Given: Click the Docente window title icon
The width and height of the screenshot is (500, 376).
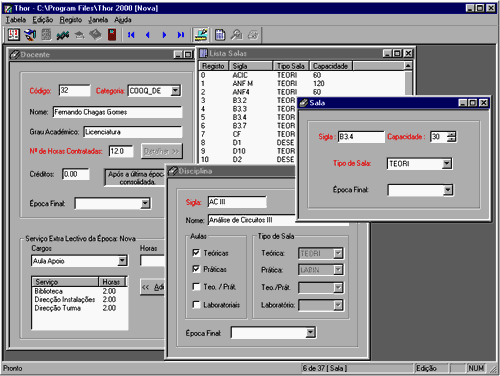Looking at the screenshot, I should (x=15, y=54).
